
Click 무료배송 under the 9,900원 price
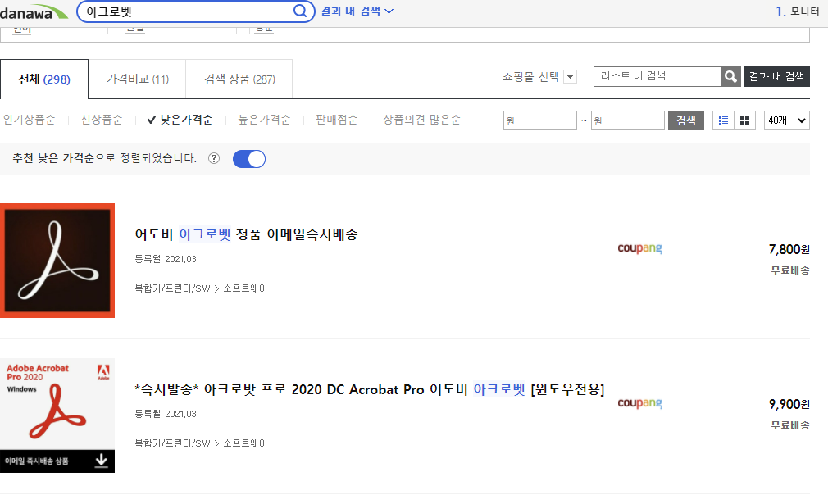[x=790, y=425]
